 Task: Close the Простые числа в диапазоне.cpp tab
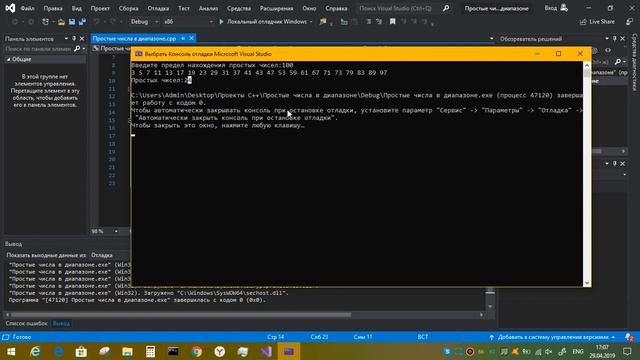click(191, 38)
